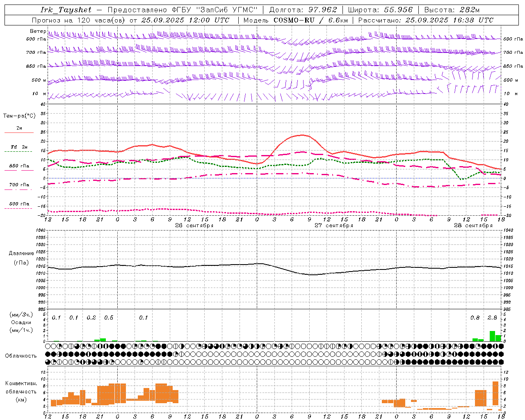525x420 pixels.
Task: Click the (гПа) pressure unit label
Action: 21,263
